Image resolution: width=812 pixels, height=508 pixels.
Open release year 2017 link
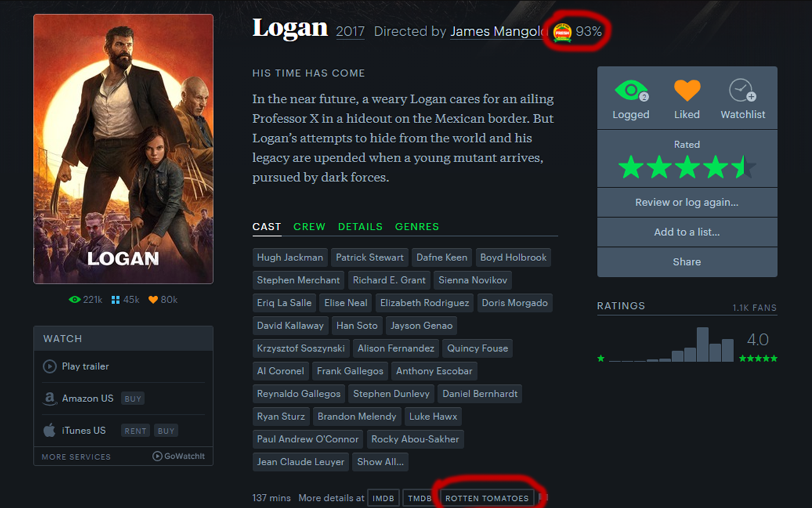point(350,31)
